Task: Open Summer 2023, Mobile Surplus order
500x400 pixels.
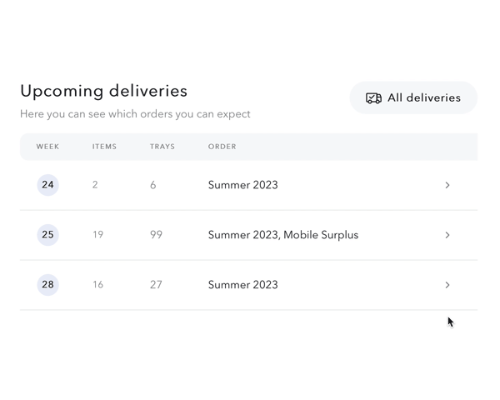Action: coord(283,235)
